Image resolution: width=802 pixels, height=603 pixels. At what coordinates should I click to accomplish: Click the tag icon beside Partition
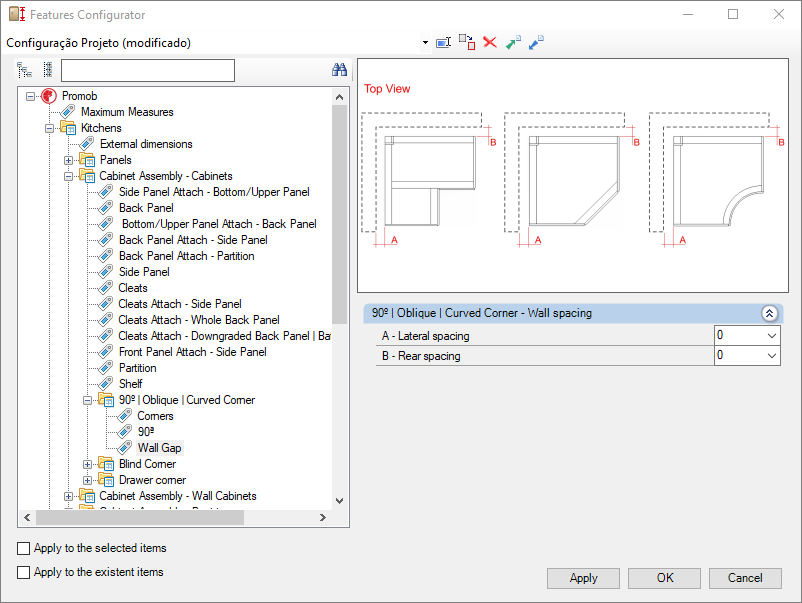coord(106,368)
